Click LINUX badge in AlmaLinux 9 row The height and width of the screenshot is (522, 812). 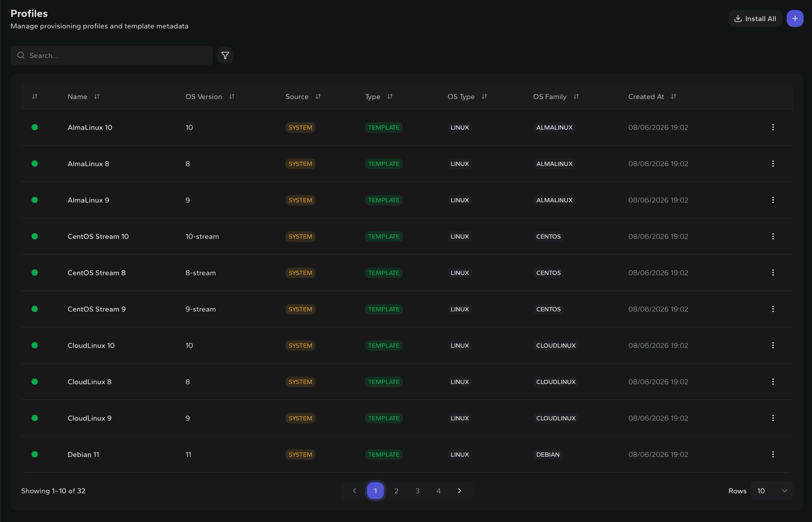[x=459, y=200]
